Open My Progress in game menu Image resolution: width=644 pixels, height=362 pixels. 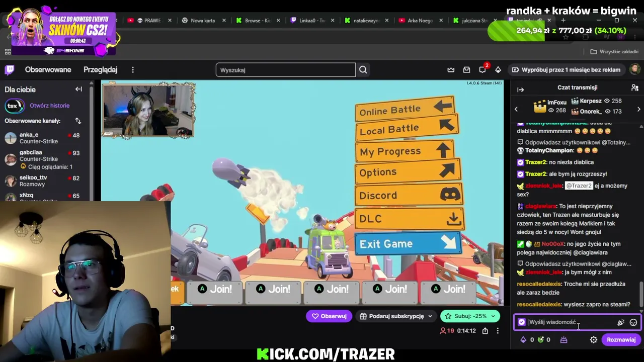(405, 150)
